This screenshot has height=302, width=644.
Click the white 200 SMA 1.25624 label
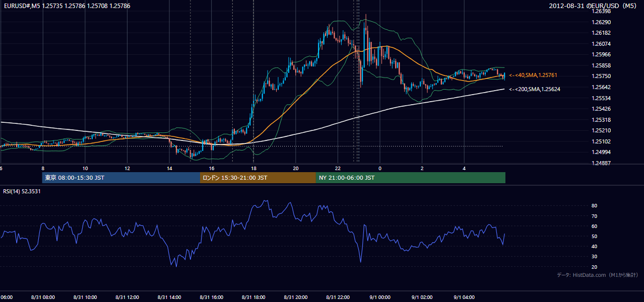(535, 89)
